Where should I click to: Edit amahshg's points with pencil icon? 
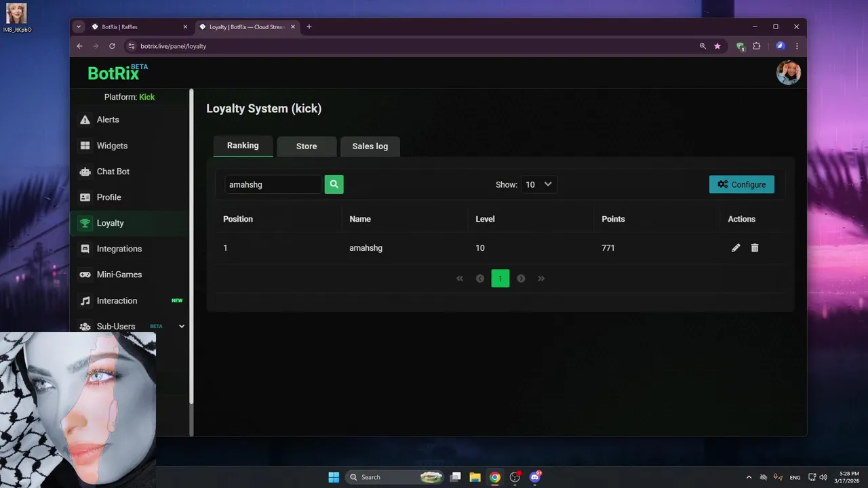tap(736, 248)
